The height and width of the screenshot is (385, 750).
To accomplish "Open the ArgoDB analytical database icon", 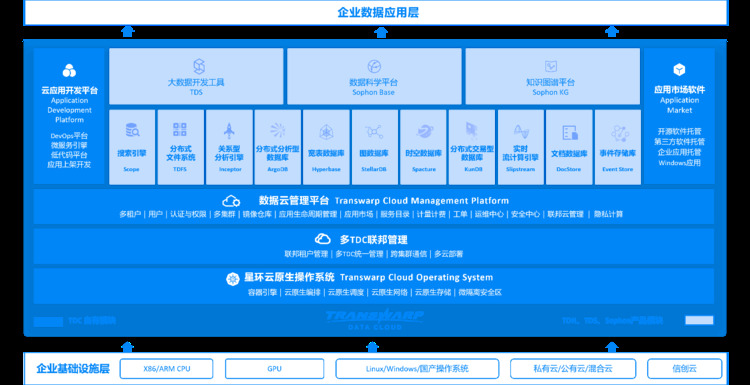I will click(278, 130).
